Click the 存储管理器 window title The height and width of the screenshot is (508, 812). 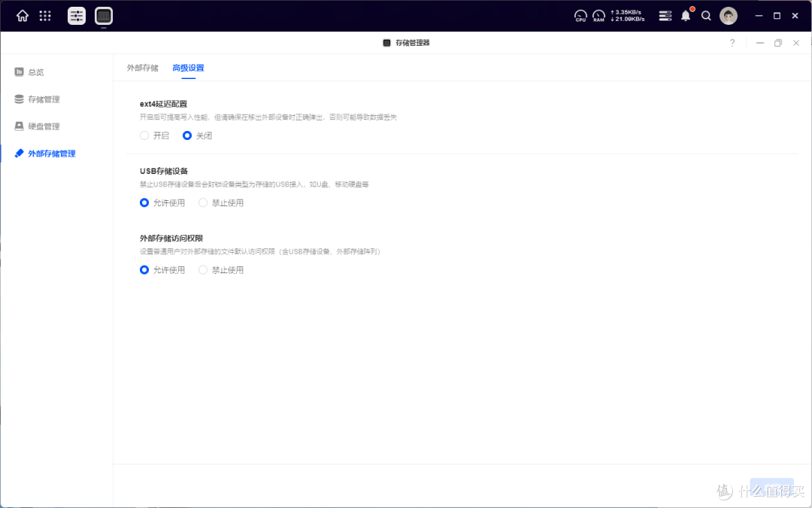tap(413, 43)
